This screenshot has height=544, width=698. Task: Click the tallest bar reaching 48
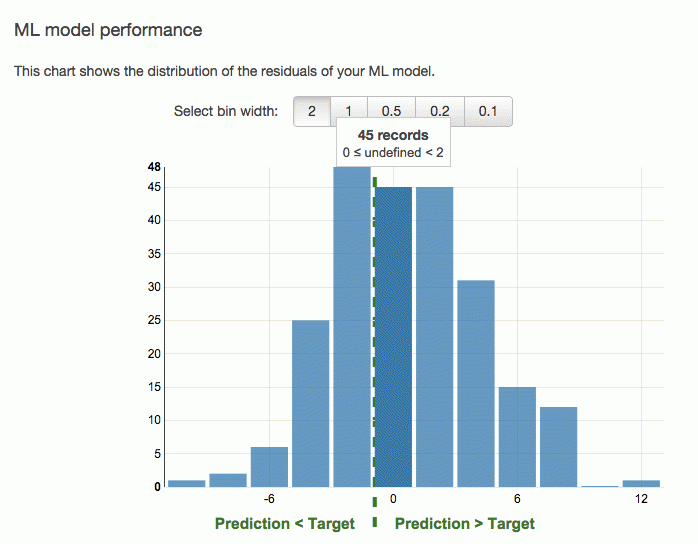coord(352,327)
